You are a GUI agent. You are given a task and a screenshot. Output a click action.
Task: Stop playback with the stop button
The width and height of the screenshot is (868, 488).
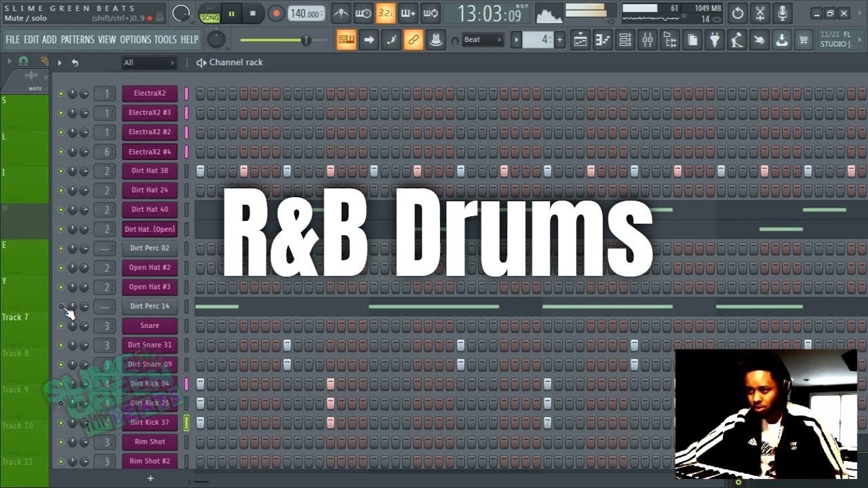click(x=253, y=13)
